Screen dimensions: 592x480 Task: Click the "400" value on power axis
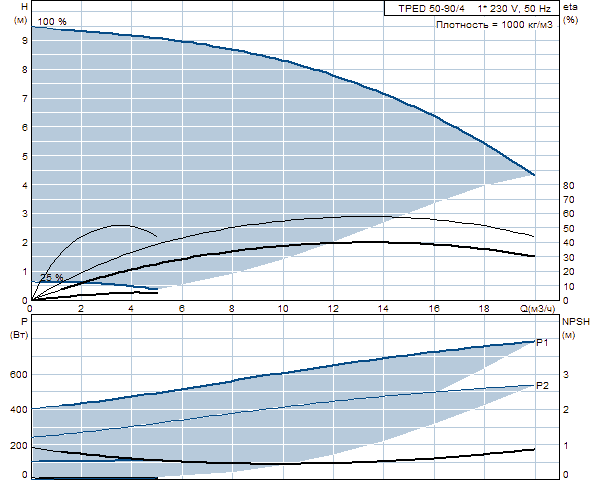[x=19, y=410]
